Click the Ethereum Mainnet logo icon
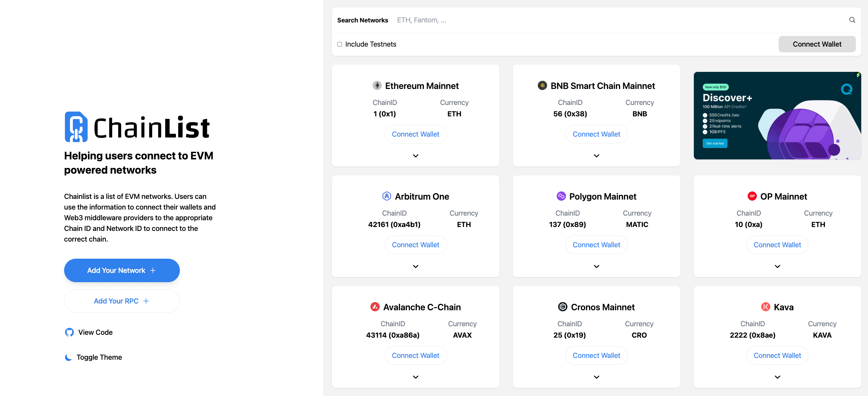This screenshot has height=396, width=868. pos(377,86)
